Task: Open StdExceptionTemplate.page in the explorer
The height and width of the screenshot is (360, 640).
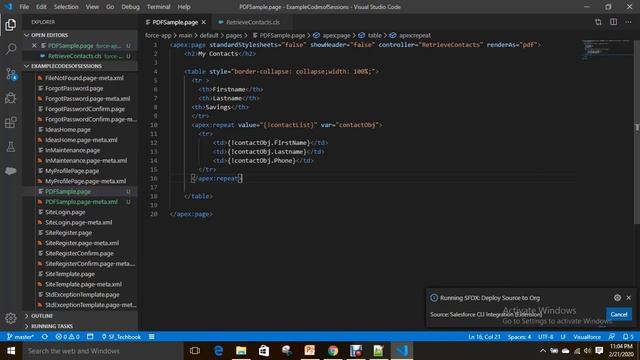Action: (82, 294)
